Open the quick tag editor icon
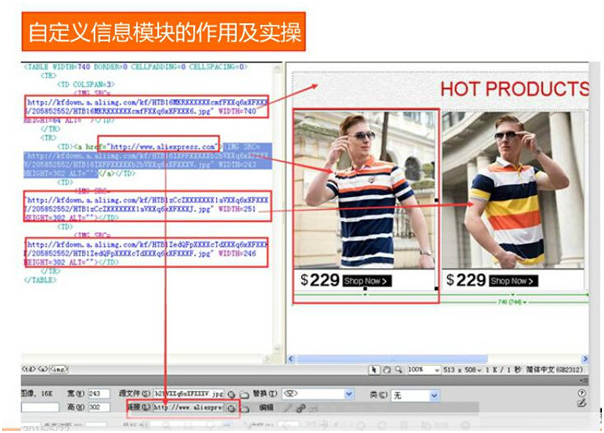604x433 pixels. coord(582,403)
